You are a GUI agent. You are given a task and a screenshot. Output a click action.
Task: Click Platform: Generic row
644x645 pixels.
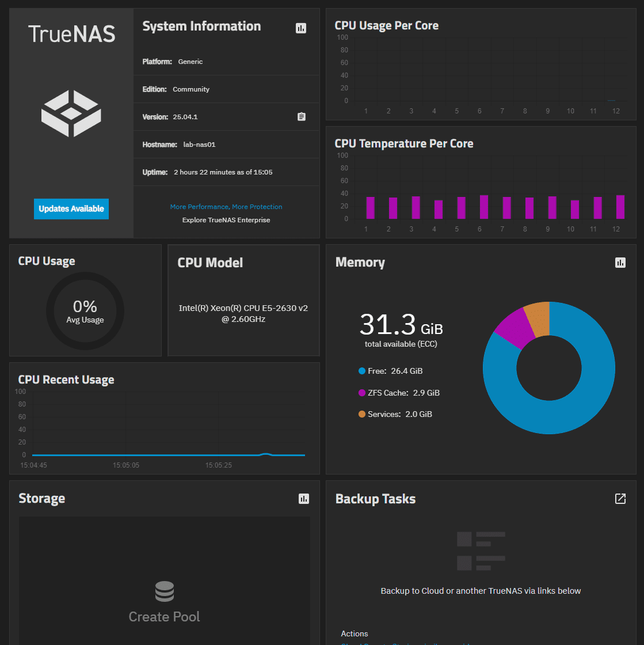tap(226, 61)
